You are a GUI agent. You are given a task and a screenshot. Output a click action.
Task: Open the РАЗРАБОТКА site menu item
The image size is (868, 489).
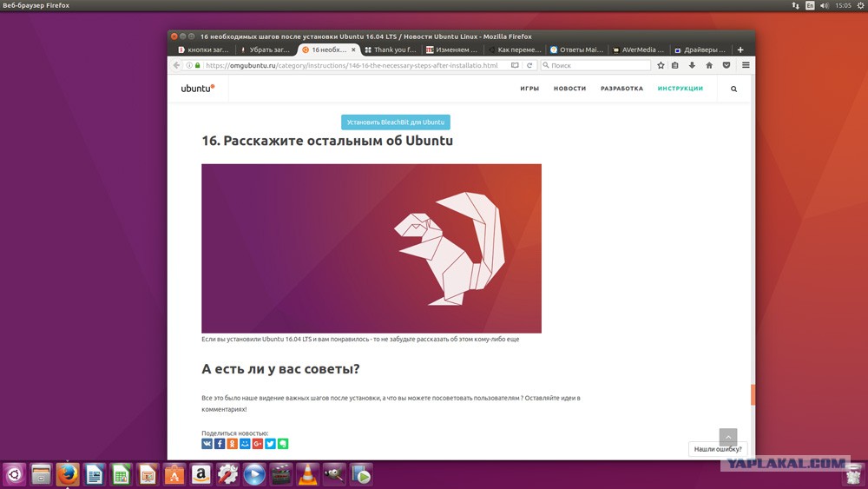621,89
